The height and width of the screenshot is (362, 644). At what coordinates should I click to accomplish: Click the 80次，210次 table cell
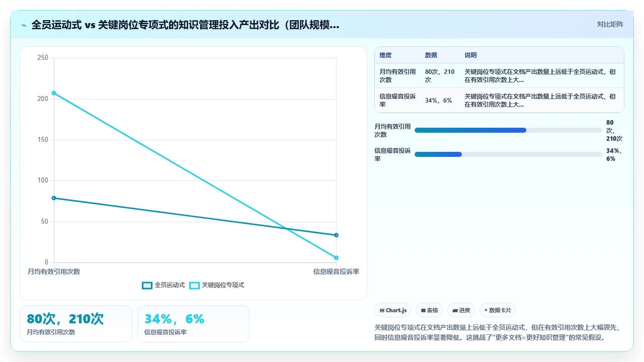point(440,76)
